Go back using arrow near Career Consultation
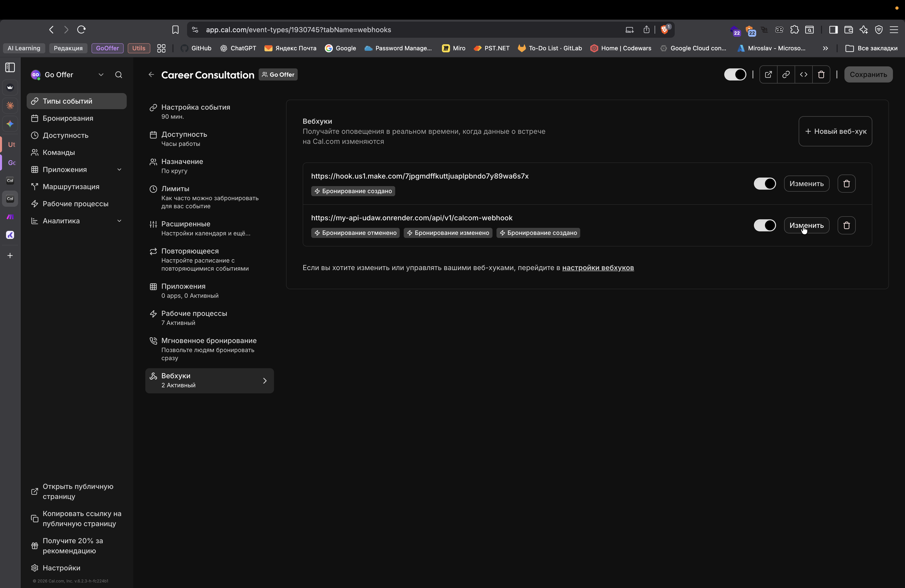This screenshot has height=588, width=905. 151,75
